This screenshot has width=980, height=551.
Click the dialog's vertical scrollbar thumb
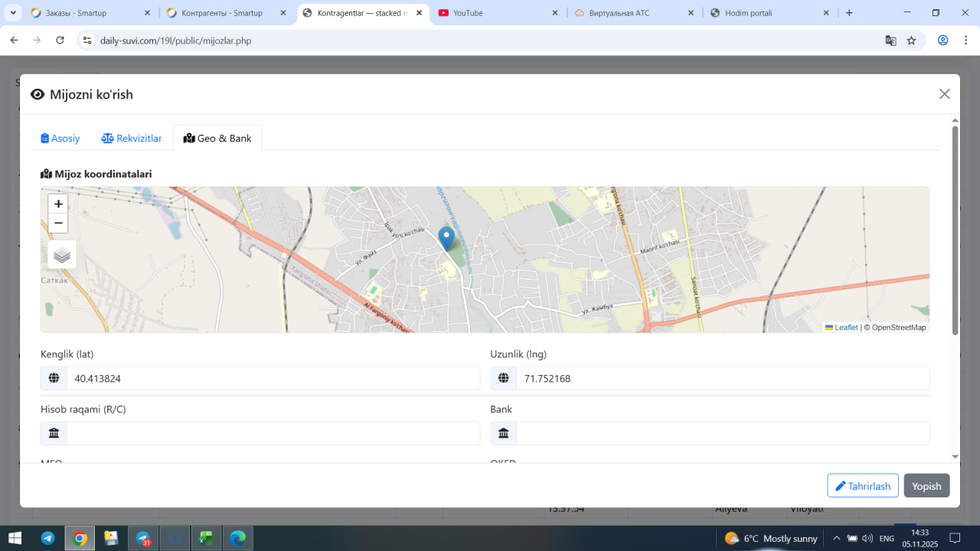955,230
